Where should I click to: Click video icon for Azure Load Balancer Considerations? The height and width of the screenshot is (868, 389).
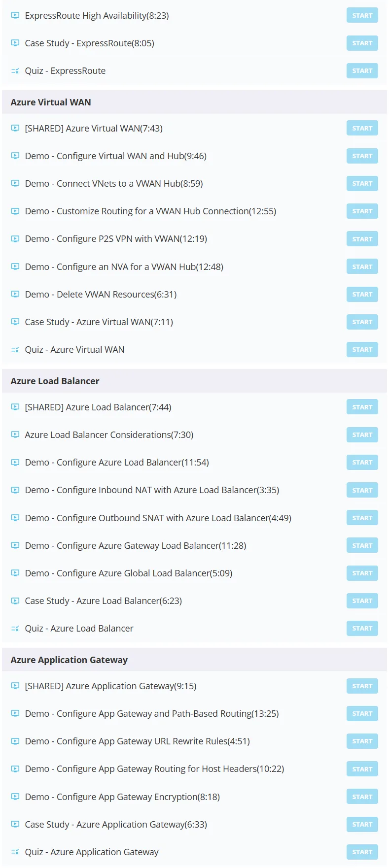coord(15,434)
